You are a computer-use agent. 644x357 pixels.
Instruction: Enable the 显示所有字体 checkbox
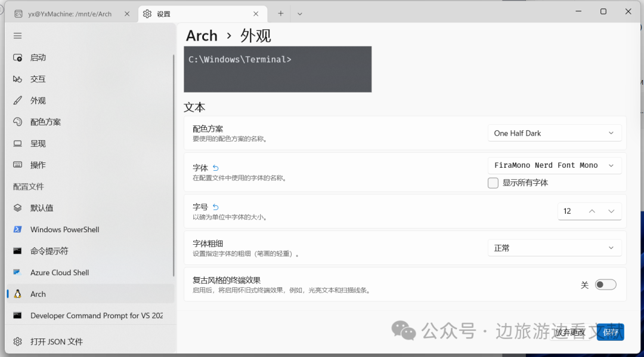pyautogui.click(x=493, y=183)
